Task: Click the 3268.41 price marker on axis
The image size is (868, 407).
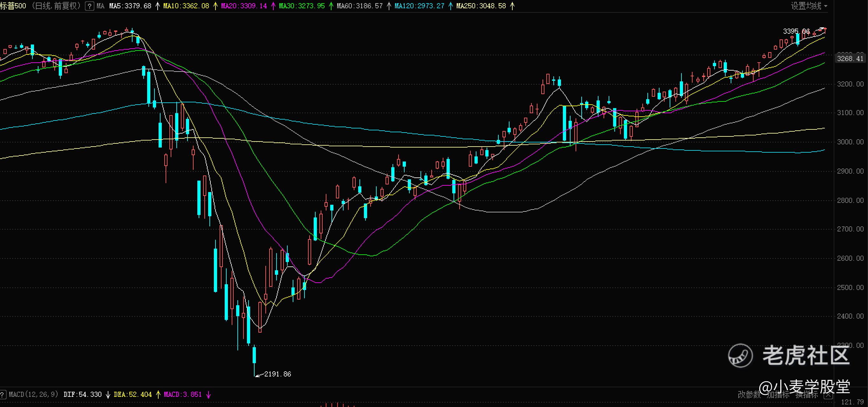Action: [x=850, y=59]
